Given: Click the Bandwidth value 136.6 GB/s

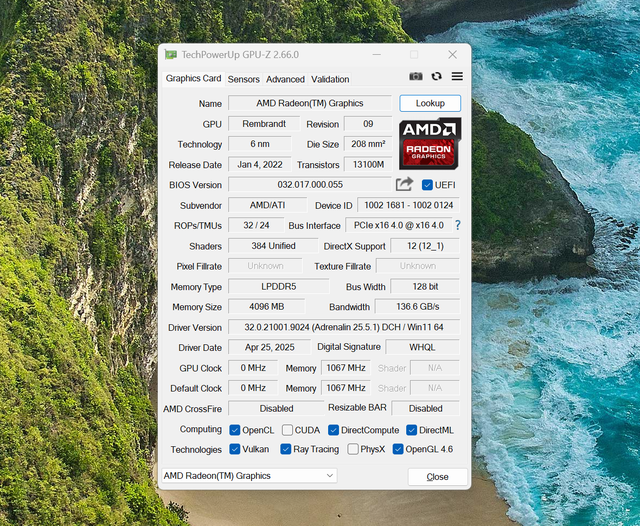Looking at the screenshot, I should [418, 306].
